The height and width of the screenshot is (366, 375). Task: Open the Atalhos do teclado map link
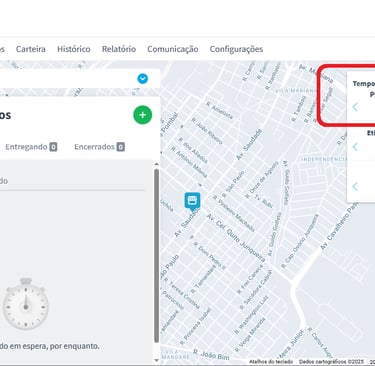point(271,362)
